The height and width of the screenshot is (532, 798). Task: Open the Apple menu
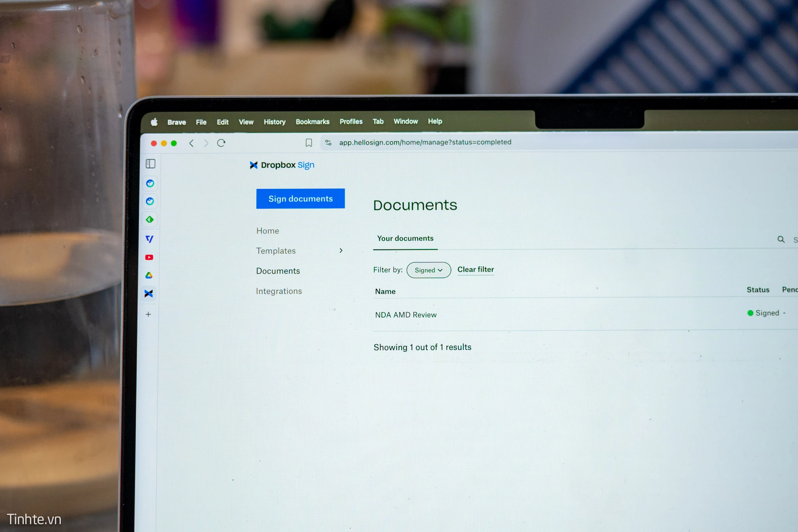tap(154, 122)
